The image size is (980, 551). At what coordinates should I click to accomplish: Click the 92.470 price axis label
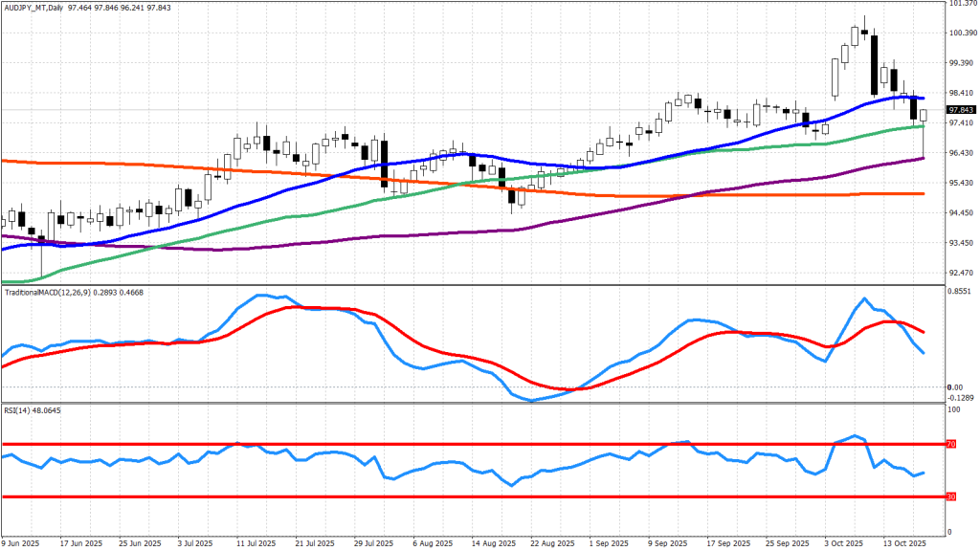point(961,274)
